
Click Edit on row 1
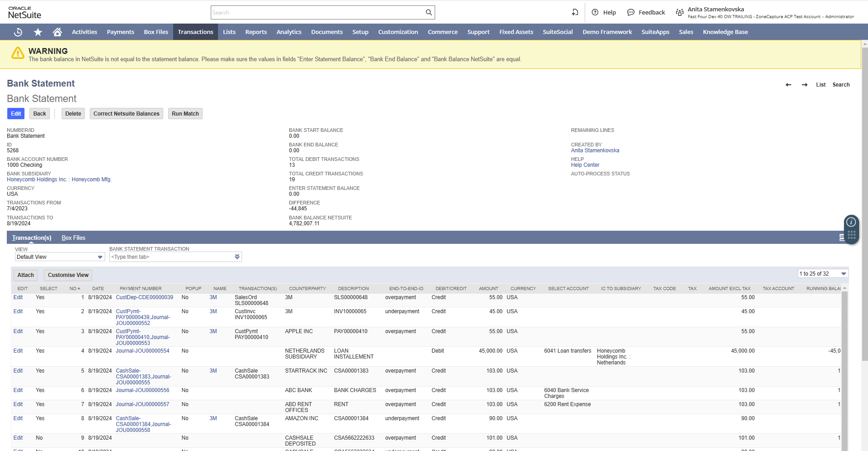(18, 297)
